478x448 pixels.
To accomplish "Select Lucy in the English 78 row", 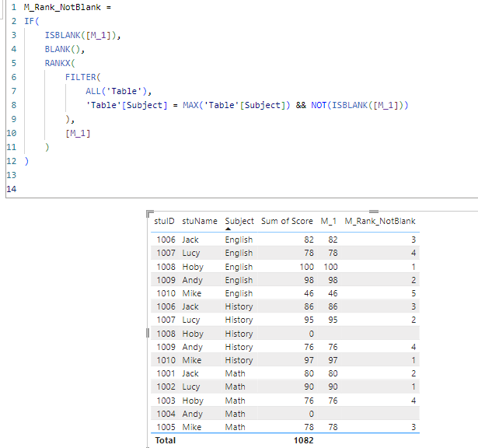I will 191,253.
